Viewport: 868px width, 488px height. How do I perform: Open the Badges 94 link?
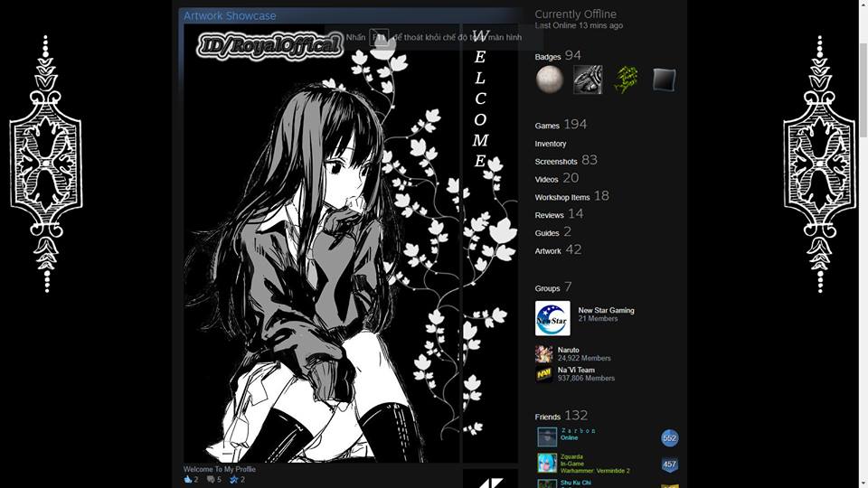558,56
